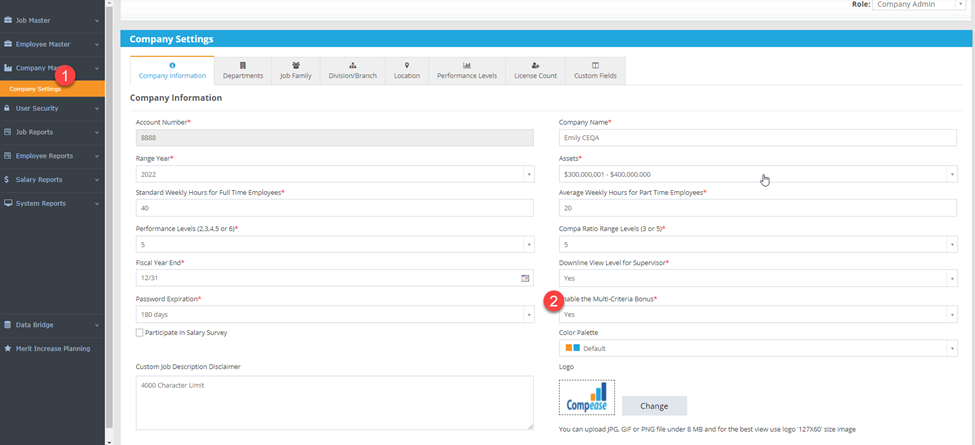975x445 pixels.
Task: Expand the Job Reports menu chevron
Action: tap(97, 132)
